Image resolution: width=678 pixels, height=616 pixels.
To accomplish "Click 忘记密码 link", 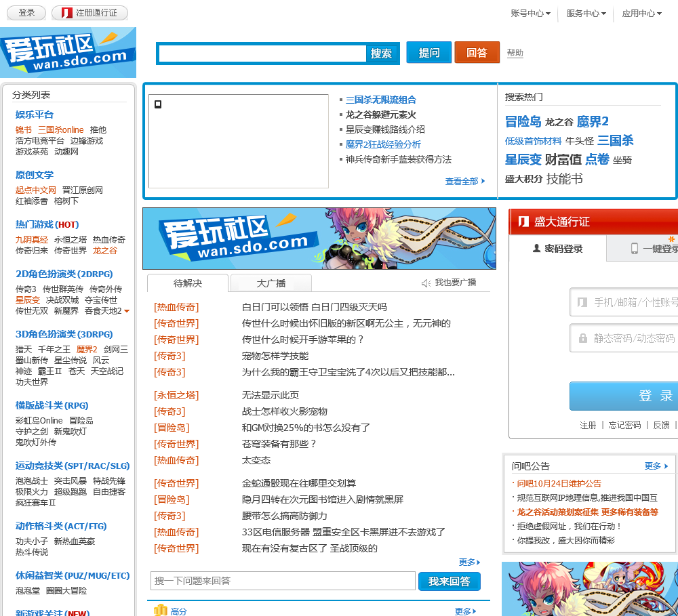I will pyautogui.click(x=625, y=426).
